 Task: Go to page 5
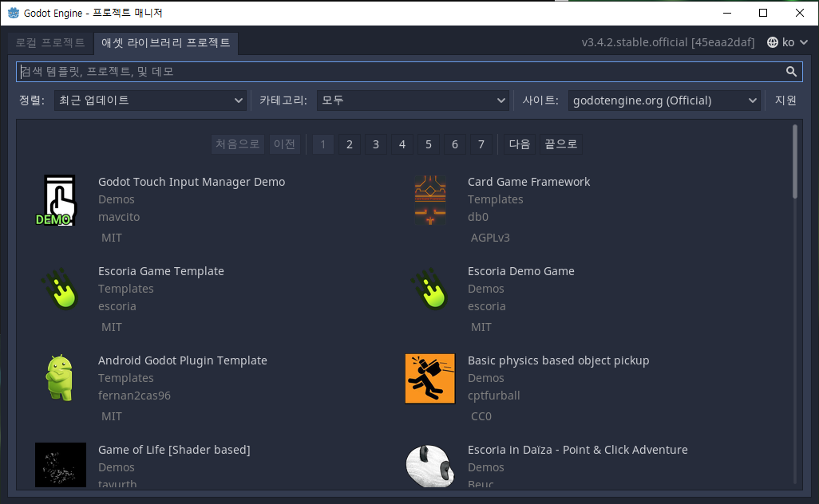[x=429, y=144]
